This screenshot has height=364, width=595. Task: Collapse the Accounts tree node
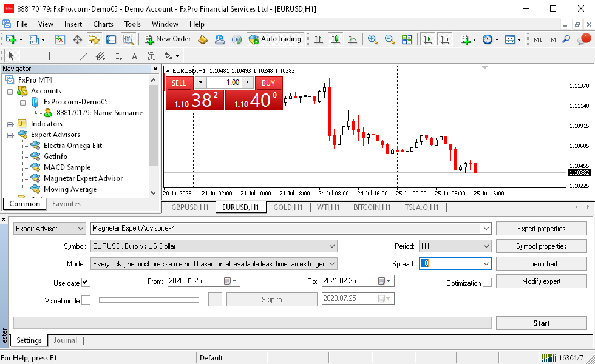point(10,92)
